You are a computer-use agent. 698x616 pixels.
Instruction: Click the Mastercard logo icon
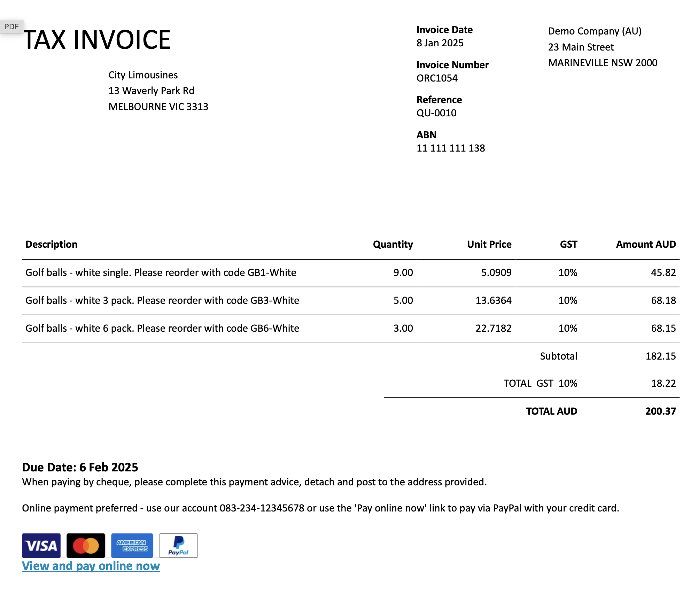click(86, 545)
